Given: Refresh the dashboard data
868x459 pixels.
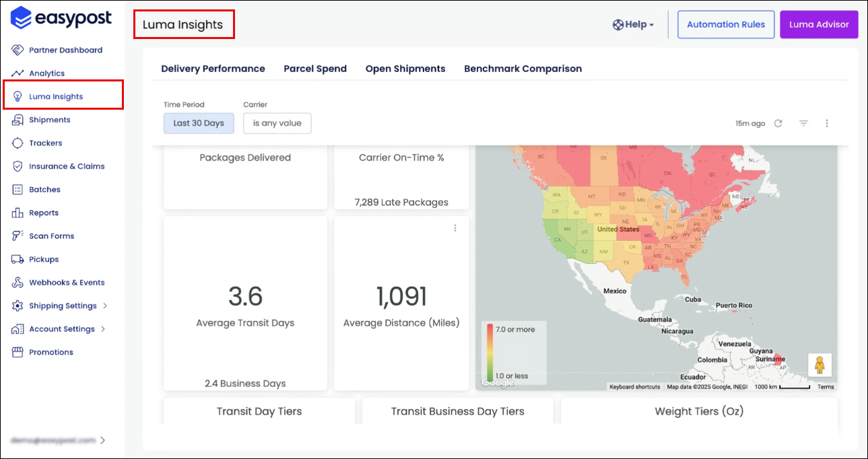Looking at the screenshot, I should (778, 123).
